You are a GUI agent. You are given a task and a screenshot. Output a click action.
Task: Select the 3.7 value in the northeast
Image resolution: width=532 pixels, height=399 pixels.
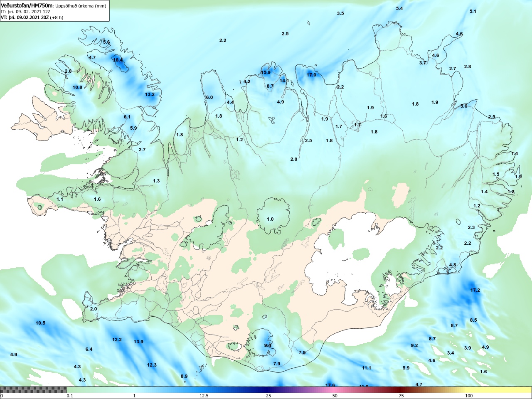click(x=423, y=63)
